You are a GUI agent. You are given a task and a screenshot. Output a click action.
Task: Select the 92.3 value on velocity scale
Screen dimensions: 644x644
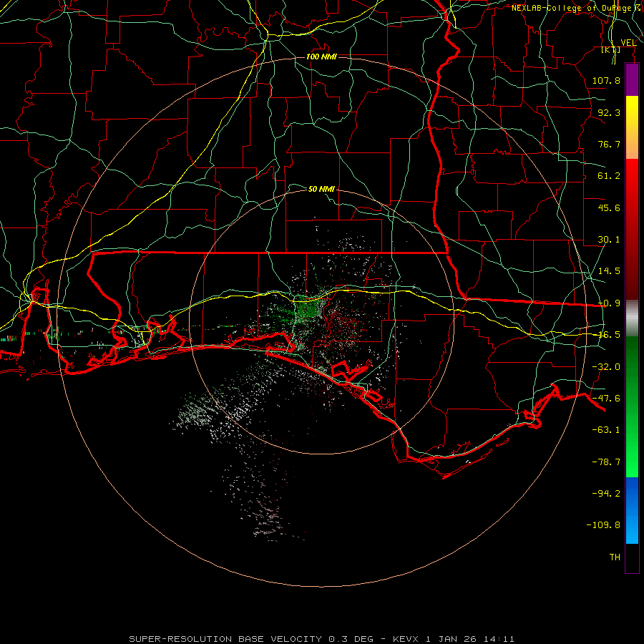[609, 112]
